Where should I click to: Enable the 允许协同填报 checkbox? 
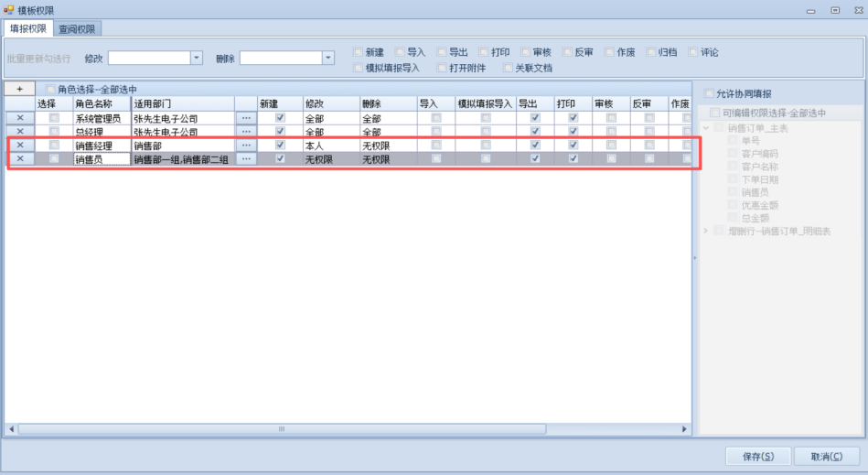pos(710,93)
